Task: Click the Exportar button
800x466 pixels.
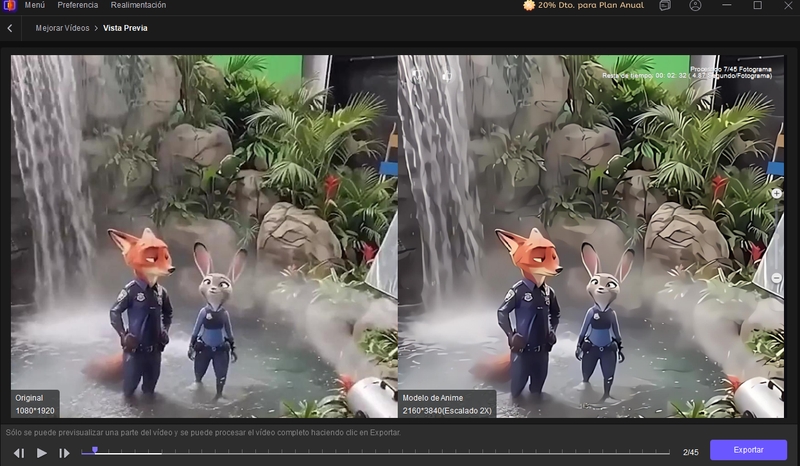Action: pyautogui.click(x=748, y=450)
